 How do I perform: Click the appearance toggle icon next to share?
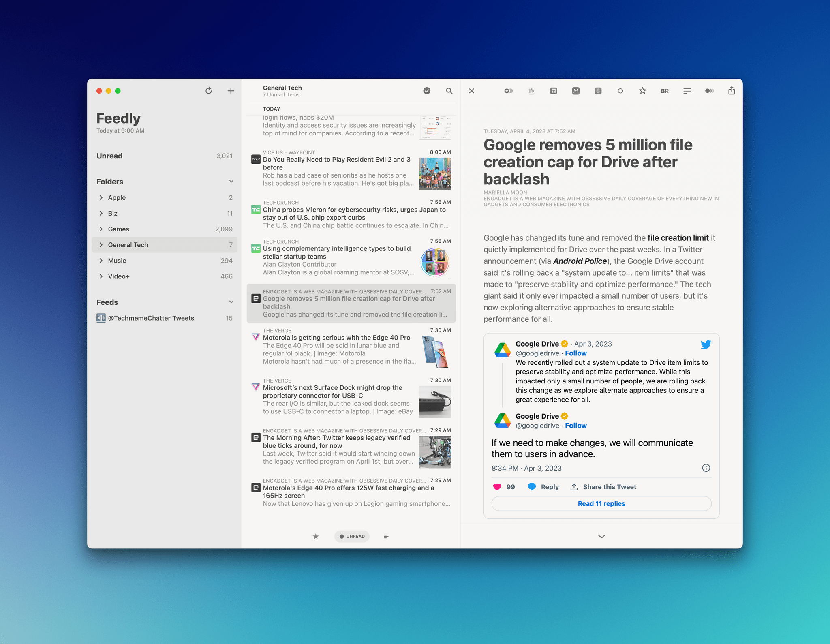[709, 91]
